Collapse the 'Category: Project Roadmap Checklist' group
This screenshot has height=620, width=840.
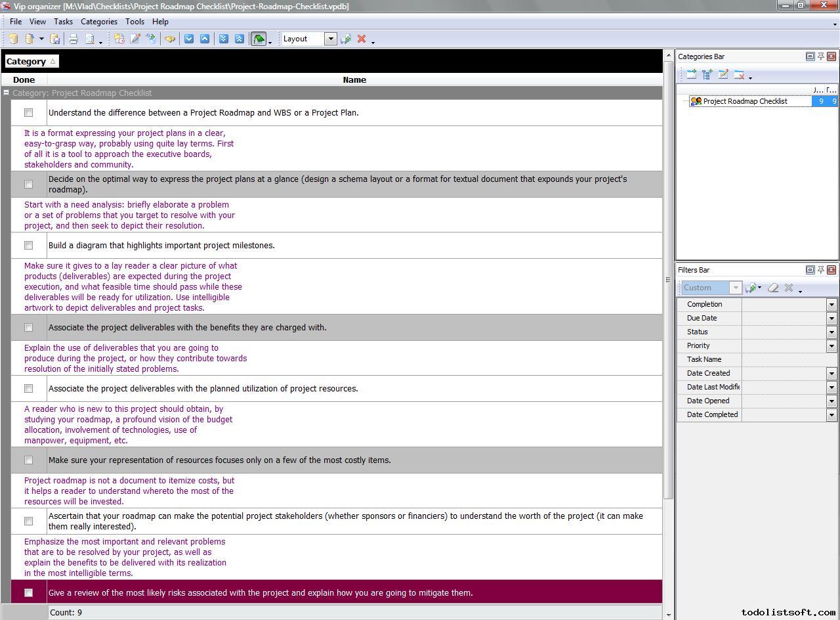point(6,93)
